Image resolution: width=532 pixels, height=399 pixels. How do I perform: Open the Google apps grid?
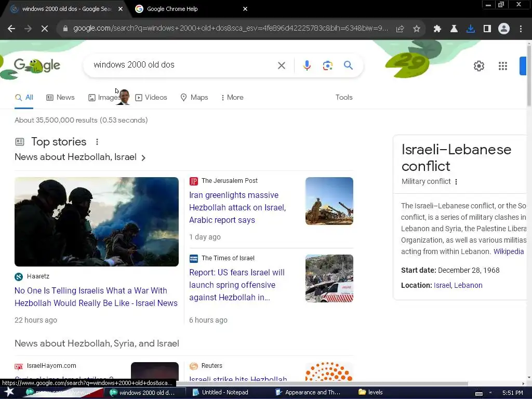click(x=503, y=66)
